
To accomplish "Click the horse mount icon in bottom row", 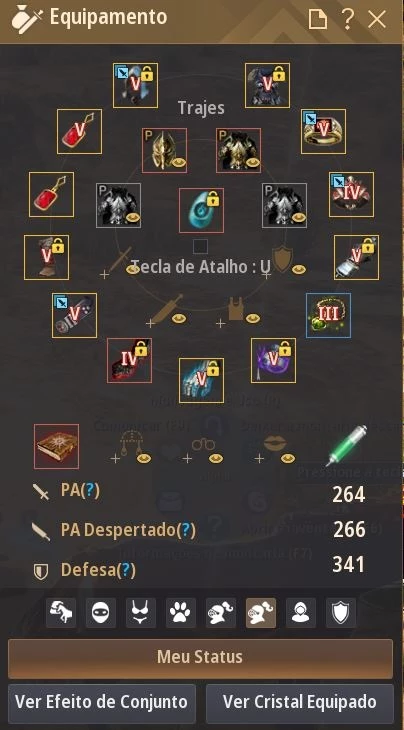I will [x=61, y=613].
